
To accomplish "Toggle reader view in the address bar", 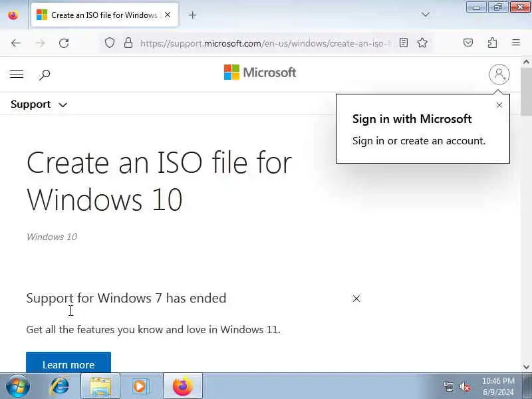I will [x=404, y=43].
